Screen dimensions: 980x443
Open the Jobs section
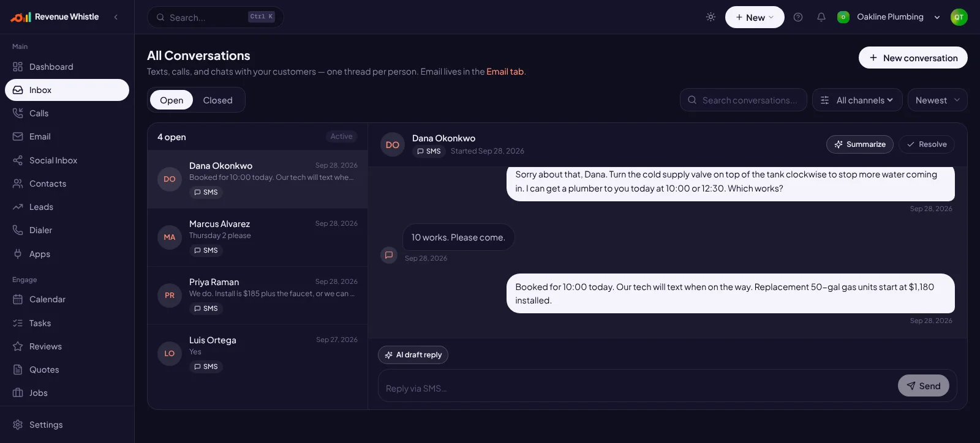click(x=67, y=393)
